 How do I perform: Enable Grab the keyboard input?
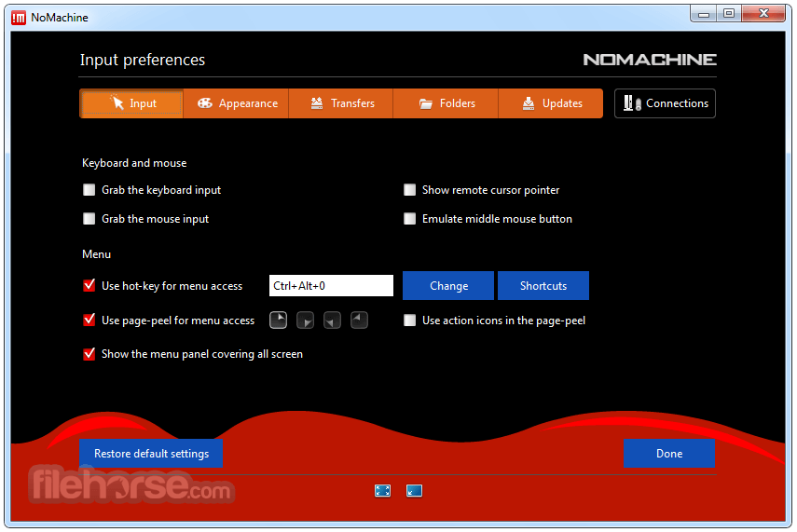pyautogui.click(x=89, y=190)
